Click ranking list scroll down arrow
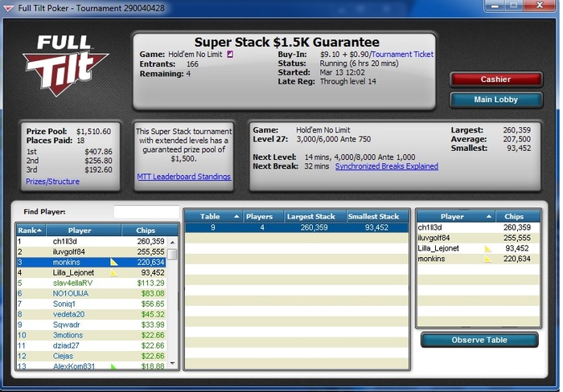The height and width of the screenshot is (392, 563). (x=173, y=363)
